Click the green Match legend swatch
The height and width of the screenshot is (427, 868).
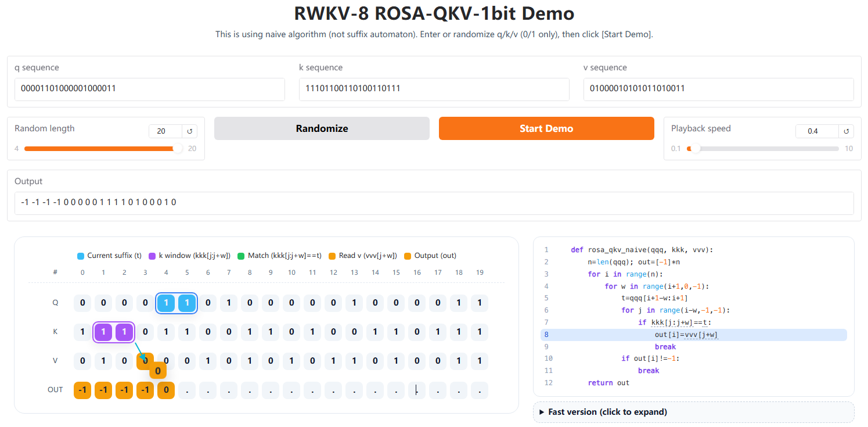242,256
